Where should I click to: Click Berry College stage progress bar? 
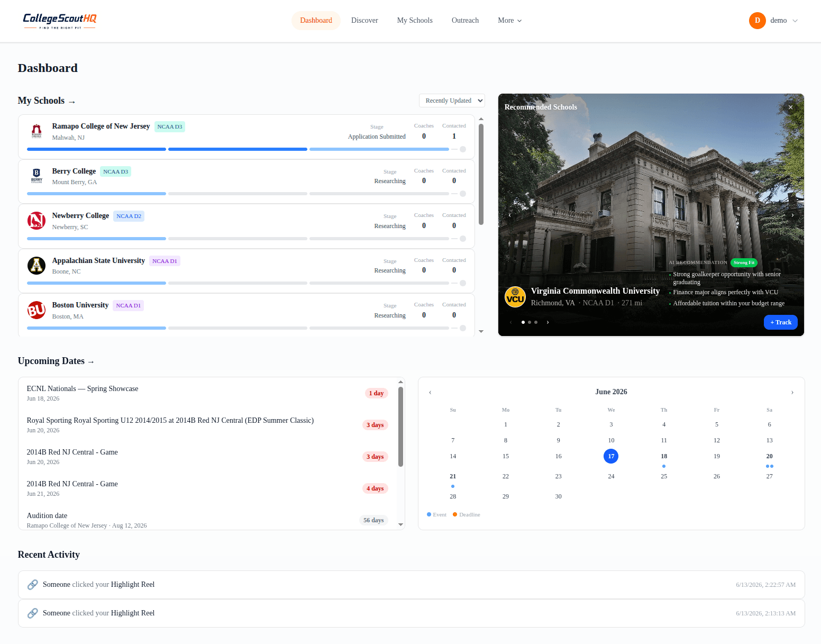pos(247,194)
